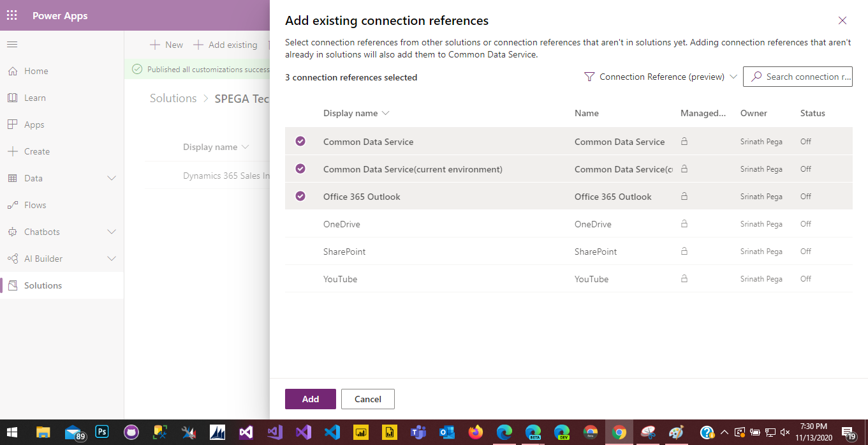The height and width of the screenshot is (445, 868).
Task: Collapse the navigation pane using hamburger icon
Action: (x=11, y=44)
